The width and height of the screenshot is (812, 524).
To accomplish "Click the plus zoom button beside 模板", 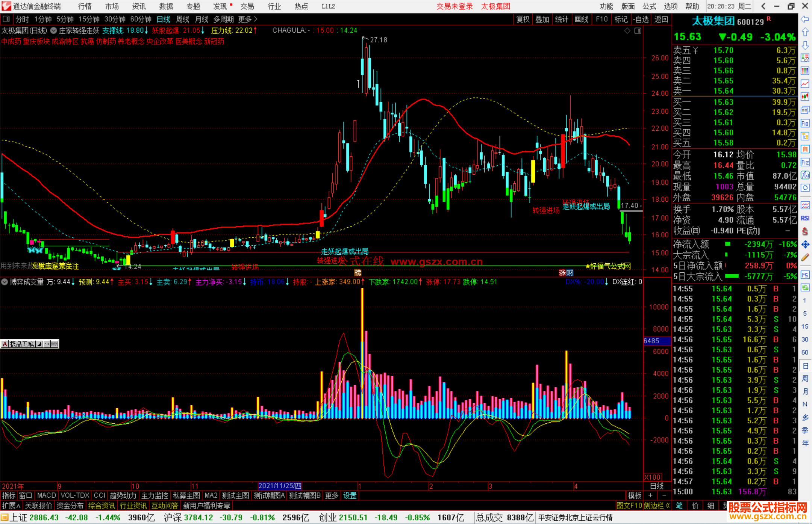I will point(650,495).
